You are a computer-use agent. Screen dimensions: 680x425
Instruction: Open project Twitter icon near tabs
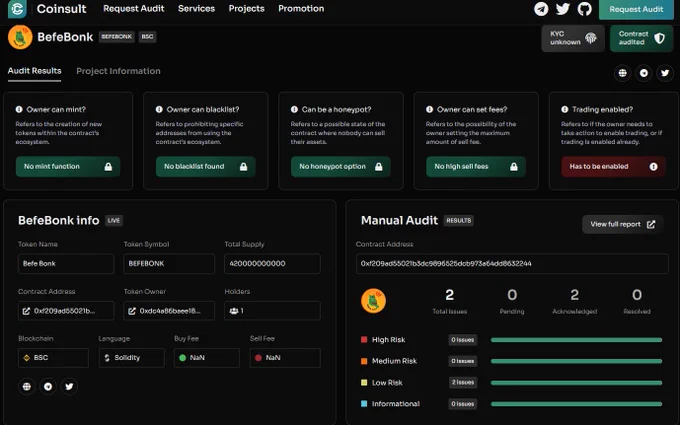665,73
